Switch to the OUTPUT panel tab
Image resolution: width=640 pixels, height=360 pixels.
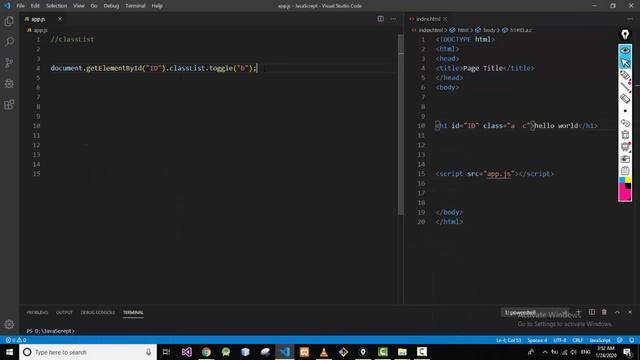[64, 312]
